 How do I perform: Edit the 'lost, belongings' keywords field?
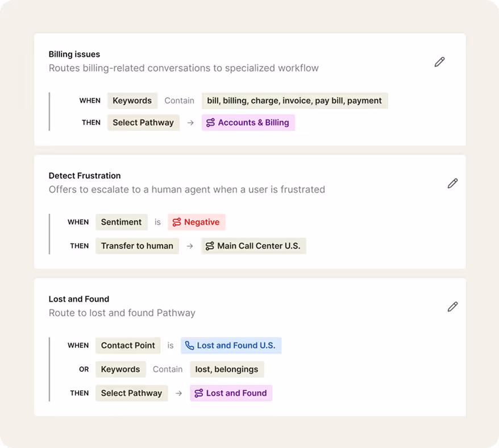pos(227,370)
